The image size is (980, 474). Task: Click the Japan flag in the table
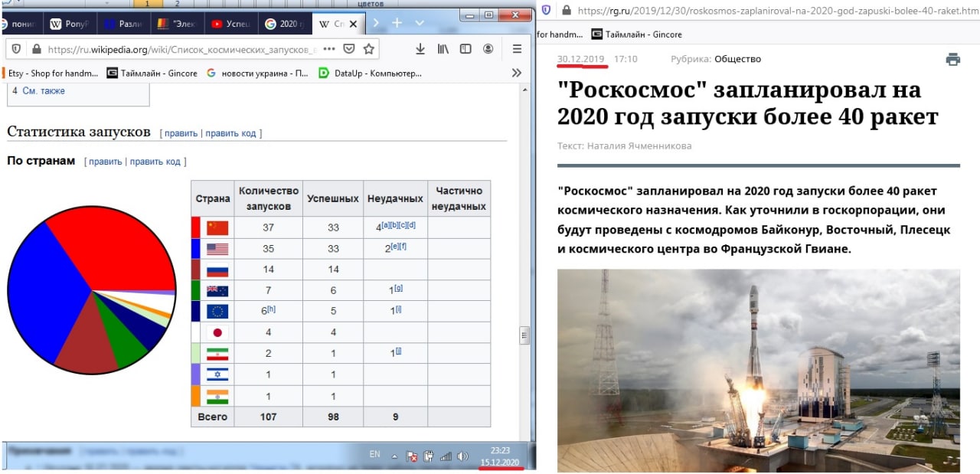pos(217,332)
